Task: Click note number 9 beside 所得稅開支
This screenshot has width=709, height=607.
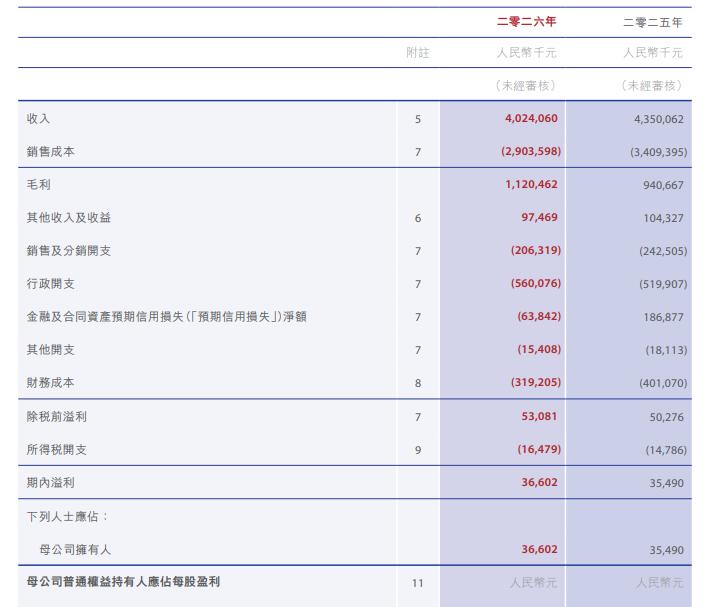Action: (x=418, y=451)
